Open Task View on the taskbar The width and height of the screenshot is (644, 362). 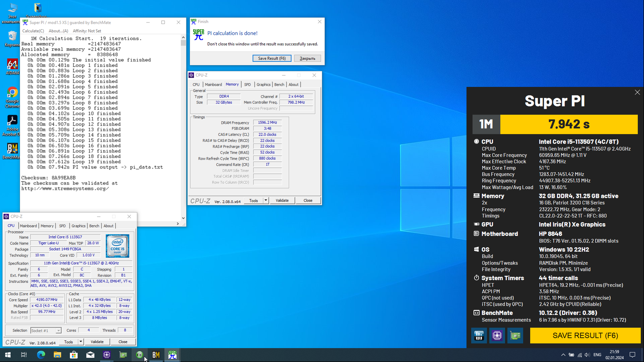[x=24, y=355]
